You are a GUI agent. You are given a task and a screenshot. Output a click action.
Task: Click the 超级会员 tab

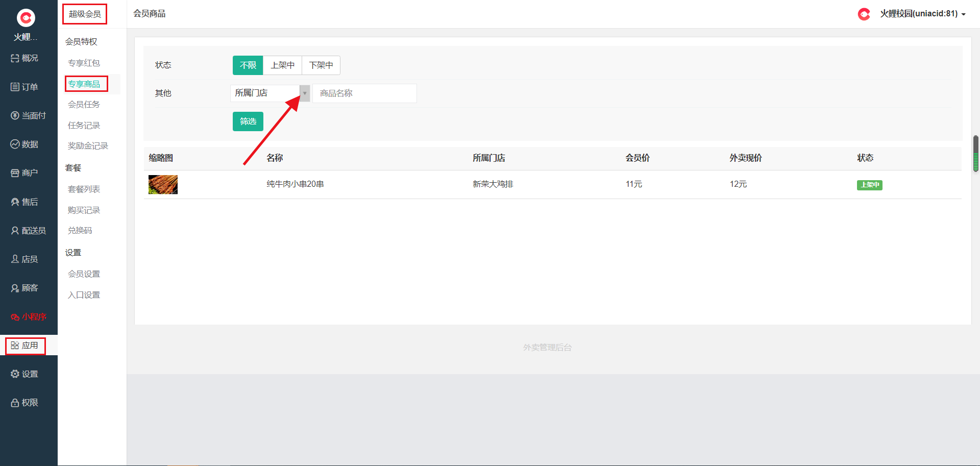point(85,14)
